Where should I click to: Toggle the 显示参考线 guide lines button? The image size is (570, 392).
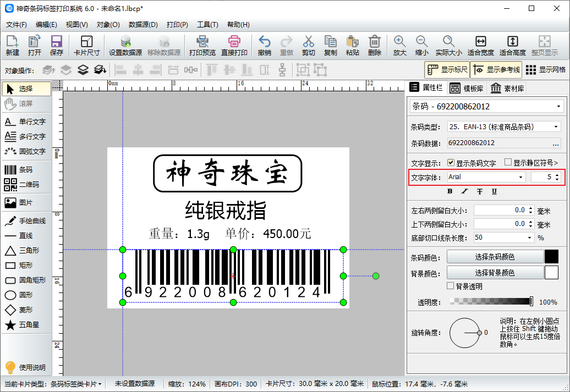[496, 70]
